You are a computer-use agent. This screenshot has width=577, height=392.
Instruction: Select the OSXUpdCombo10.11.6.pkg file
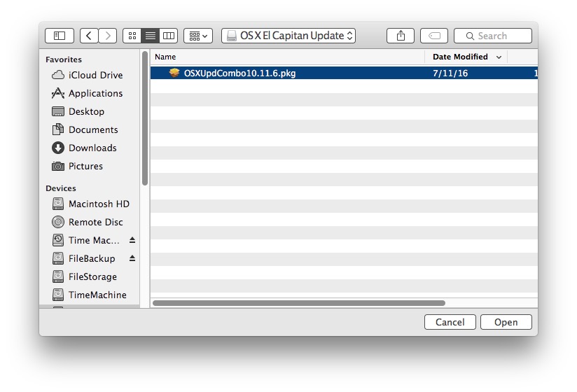pos(239,73)
